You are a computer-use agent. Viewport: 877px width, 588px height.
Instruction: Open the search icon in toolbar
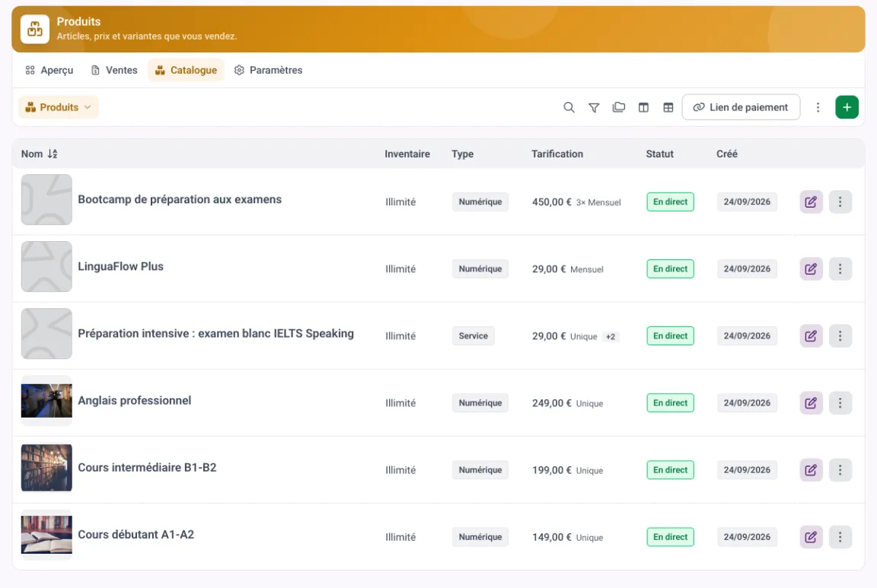pyautogui.click(x=569, y=107)
